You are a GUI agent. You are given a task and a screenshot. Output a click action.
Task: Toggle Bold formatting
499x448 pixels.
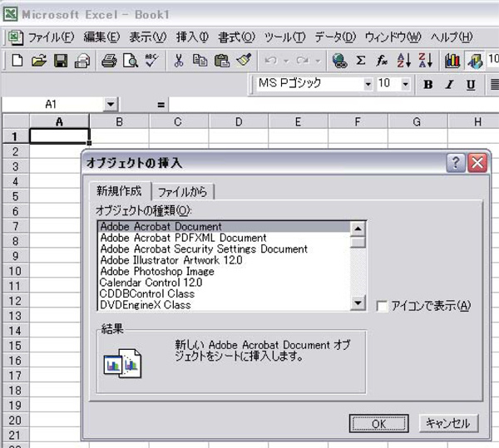click(428, 84)
